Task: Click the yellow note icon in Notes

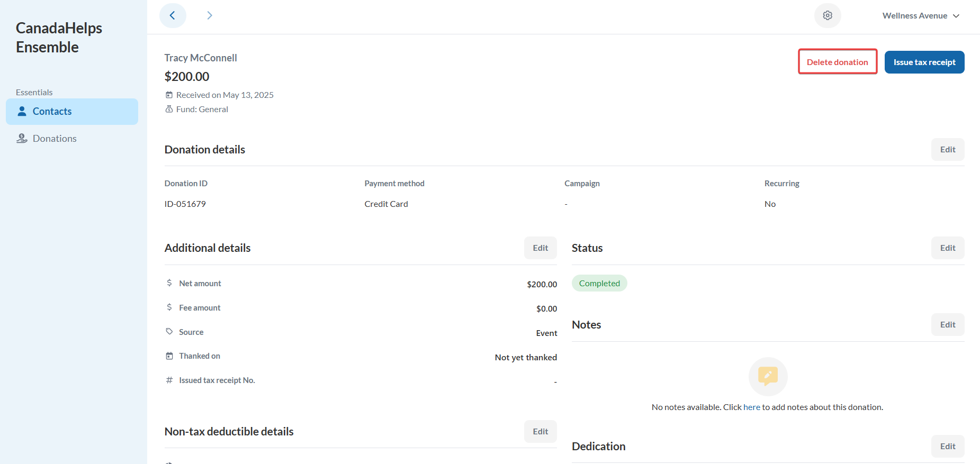Action: click(x=768, y=376)
